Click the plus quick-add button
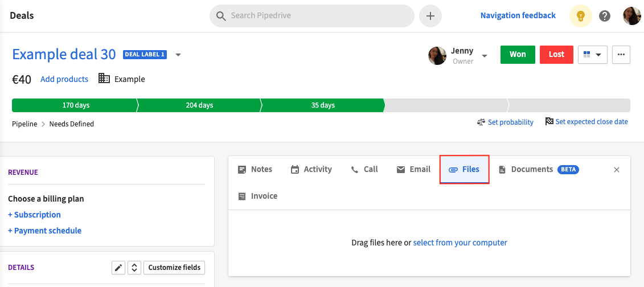The image size is (644, 287). pyautogui.click(x=430, y=16)
